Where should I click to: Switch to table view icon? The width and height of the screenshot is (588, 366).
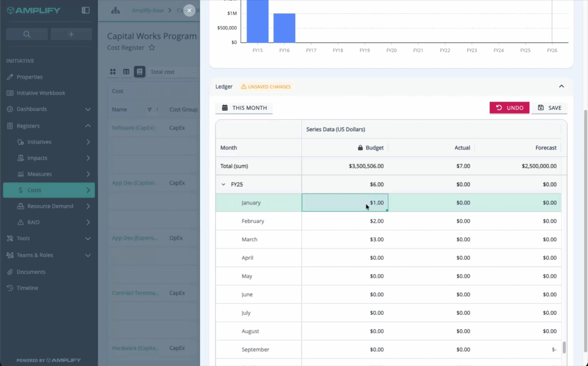(x=126, y=72)
